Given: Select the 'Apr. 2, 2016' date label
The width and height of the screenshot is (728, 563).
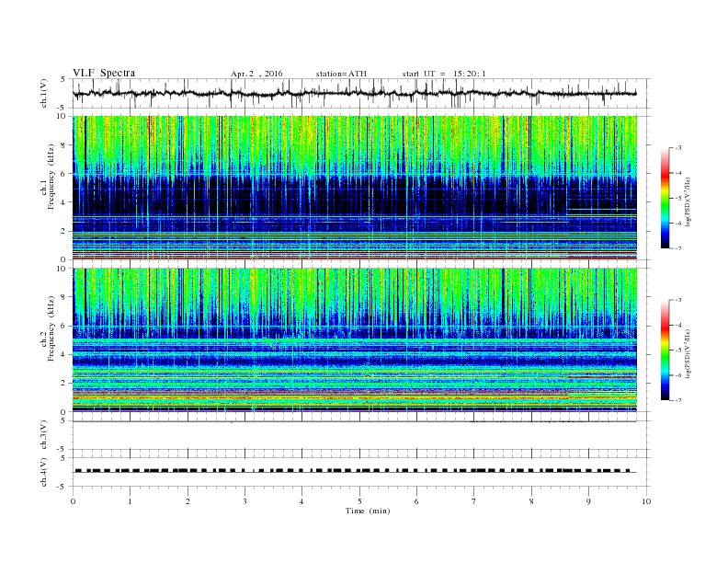Looking at the screenshot, I should pyautogui.click(x=256, y=74).
